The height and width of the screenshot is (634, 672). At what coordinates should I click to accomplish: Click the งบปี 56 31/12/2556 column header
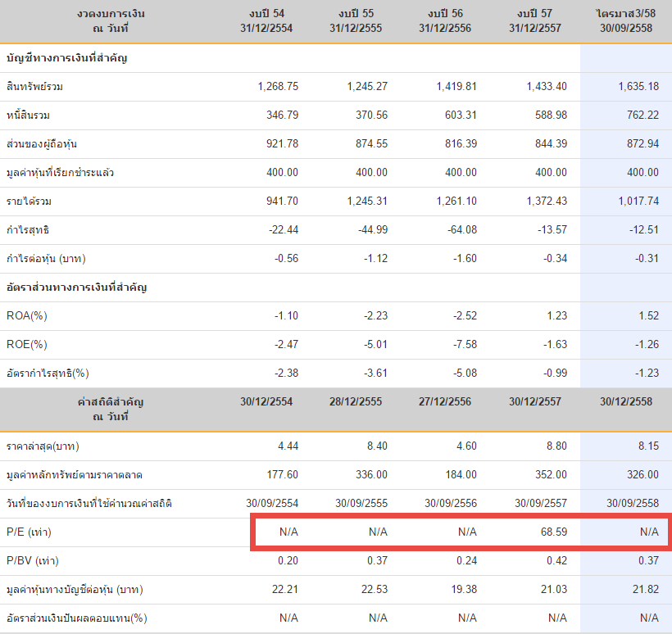(445, 21)
